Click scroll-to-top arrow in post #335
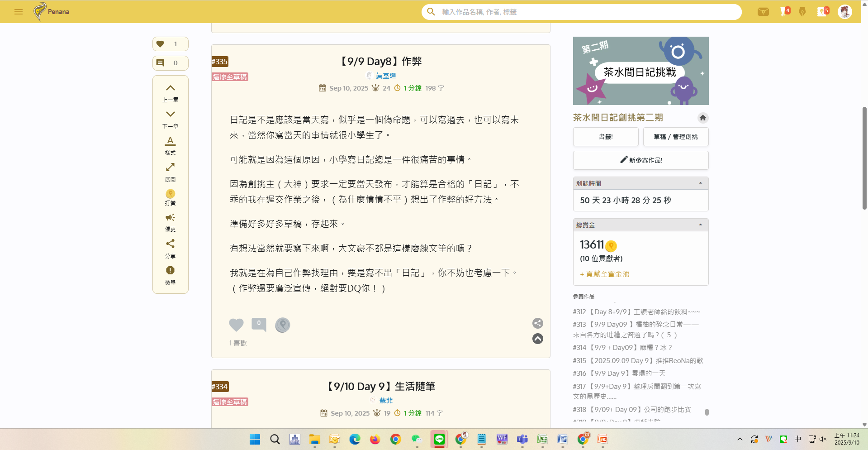The height and width of the screenshot is (450, 868). pyautogui.click(x=538, y=339)
